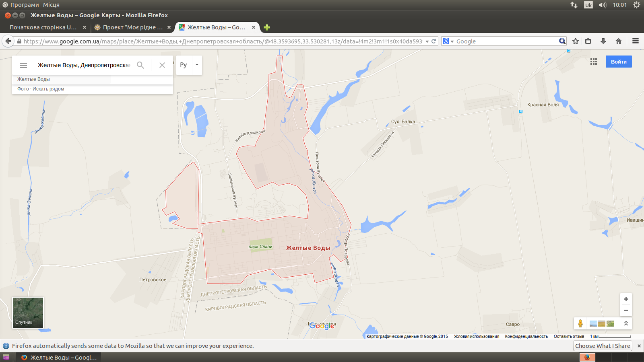Open Firefox downloads arrow
Image resolution: width=644 pixels, height=362 pixels.
(x=603, y=41)
